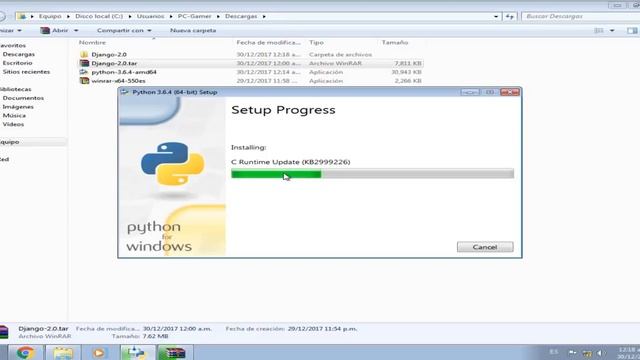Click the Python Setup title bar icon

click(x=124, y=92)
